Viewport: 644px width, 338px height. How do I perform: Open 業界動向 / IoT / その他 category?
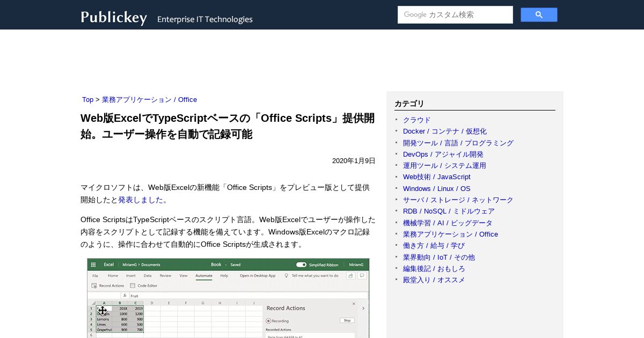(439, 258)
